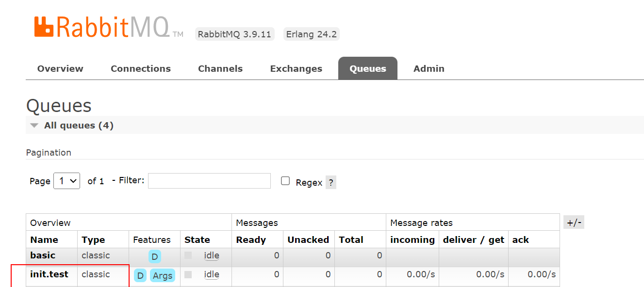Click the idle state square of basic queue
The image size is (644, 287).
coord(188,255)
